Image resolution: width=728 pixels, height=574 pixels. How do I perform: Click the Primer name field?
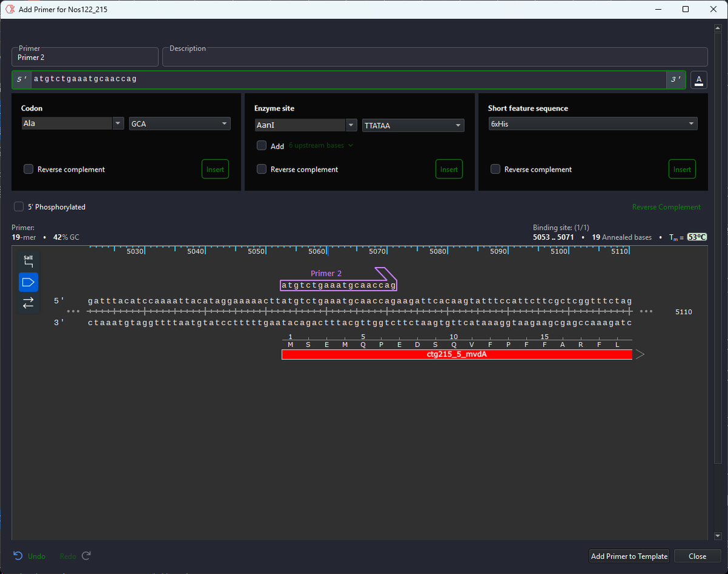pos(85,57)
